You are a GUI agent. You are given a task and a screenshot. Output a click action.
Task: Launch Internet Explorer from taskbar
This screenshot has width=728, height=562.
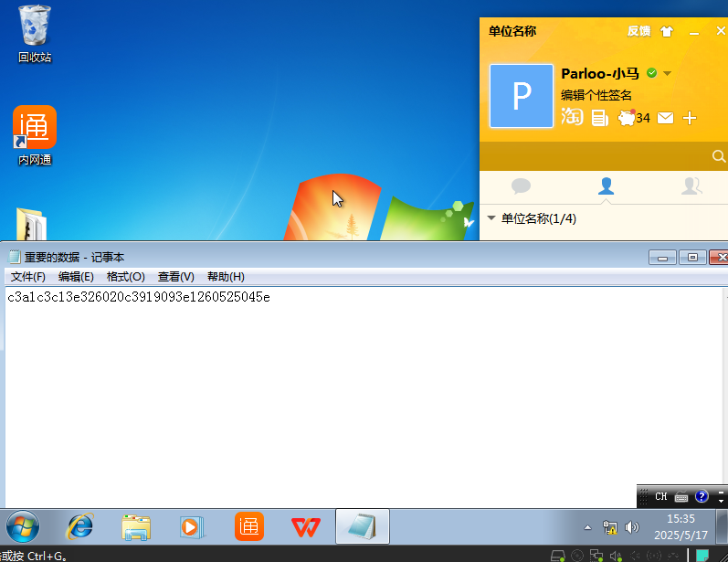tap(80, 527)
